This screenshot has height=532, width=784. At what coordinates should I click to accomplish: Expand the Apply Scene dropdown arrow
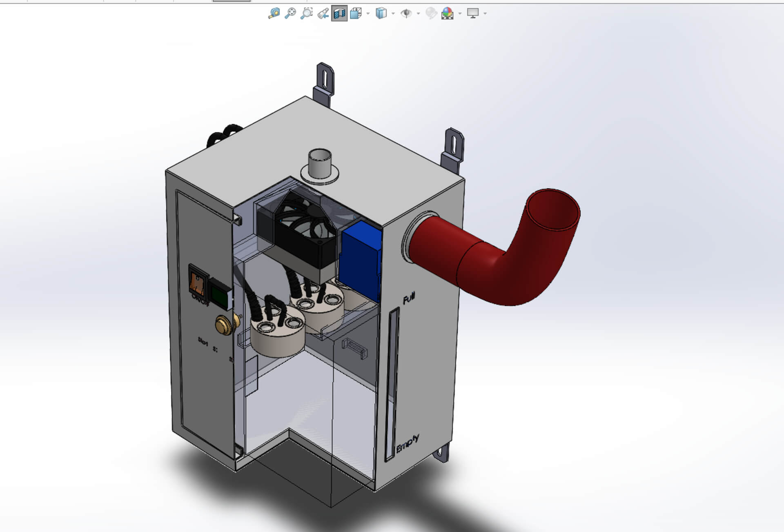tap(460, 14)
